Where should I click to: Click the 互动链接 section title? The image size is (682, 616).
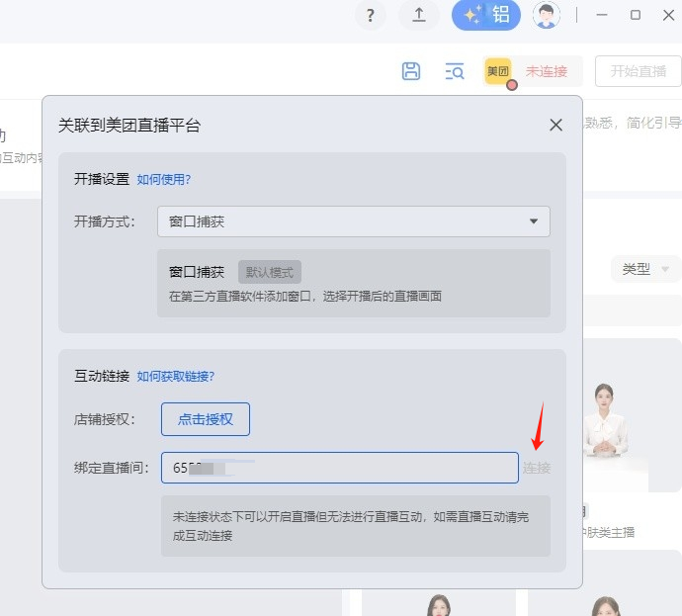102,376
